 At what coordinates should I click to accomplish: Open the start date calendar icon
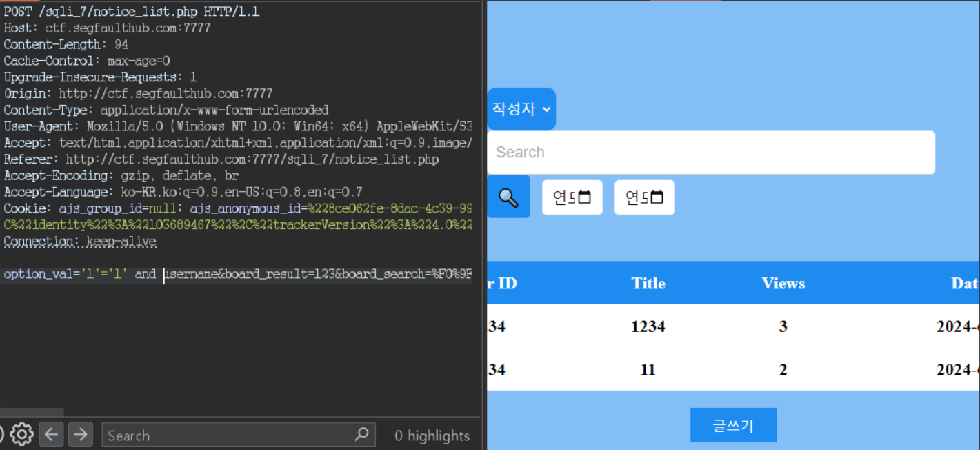point(585,197)
